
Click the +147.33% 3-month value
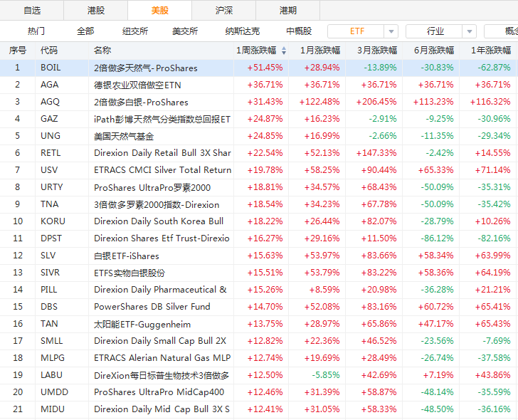[x=376, y=153]
